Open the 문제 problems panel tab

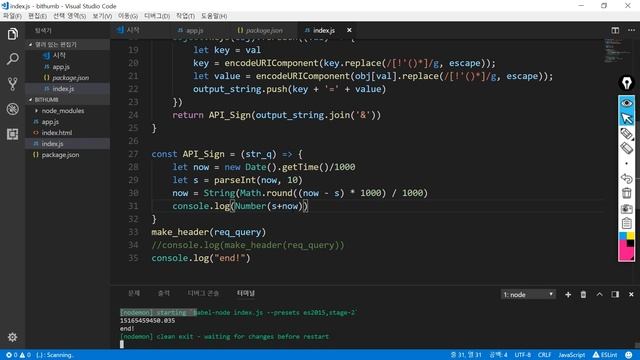(x=134, y=293)
